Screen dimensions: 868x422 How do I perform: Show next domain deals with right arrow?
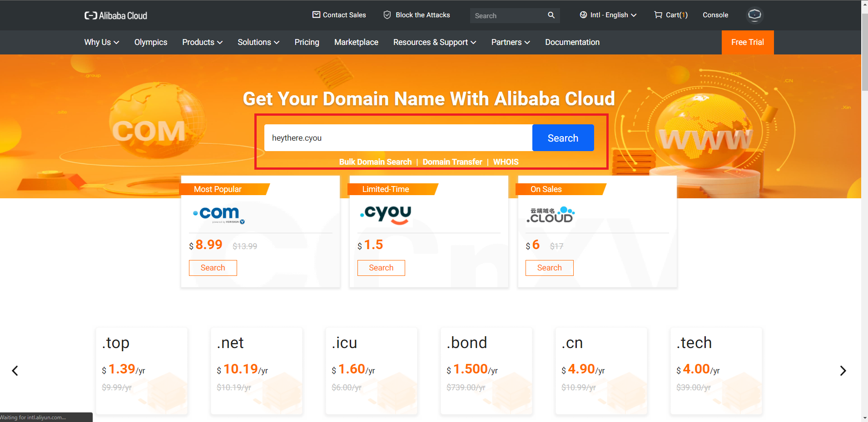(x=843, y=371)
